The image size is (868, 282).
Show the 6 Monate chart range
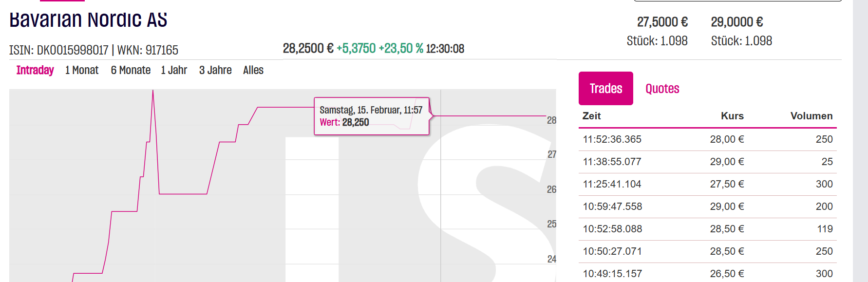131,70
